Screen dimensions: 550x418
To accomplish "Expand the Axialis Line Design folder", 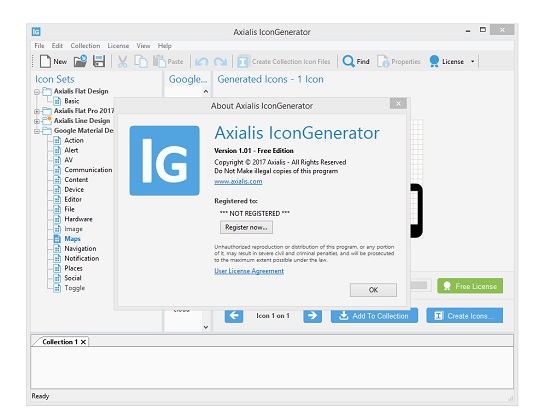I will click(x=37, y=121).
